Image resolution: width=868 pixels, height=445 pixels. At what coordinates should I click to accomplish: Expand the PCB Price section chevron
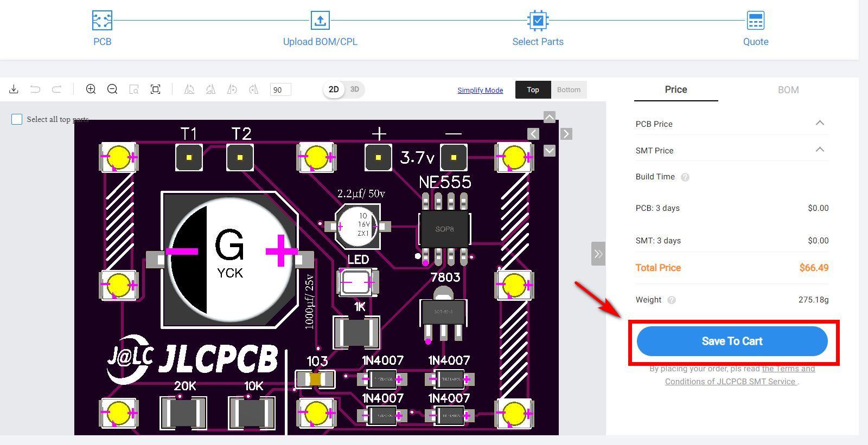[x=820, y=123]
